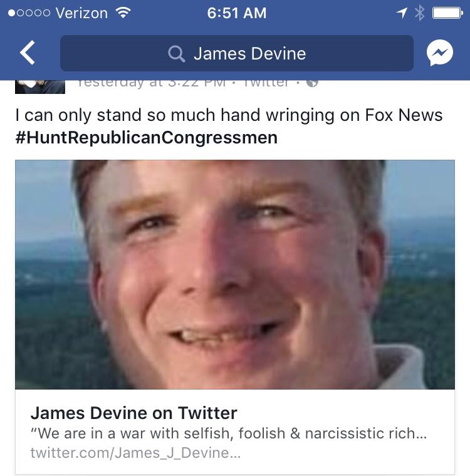
Task: Open Messenger from the top-right icon
Action: (439, 53)
